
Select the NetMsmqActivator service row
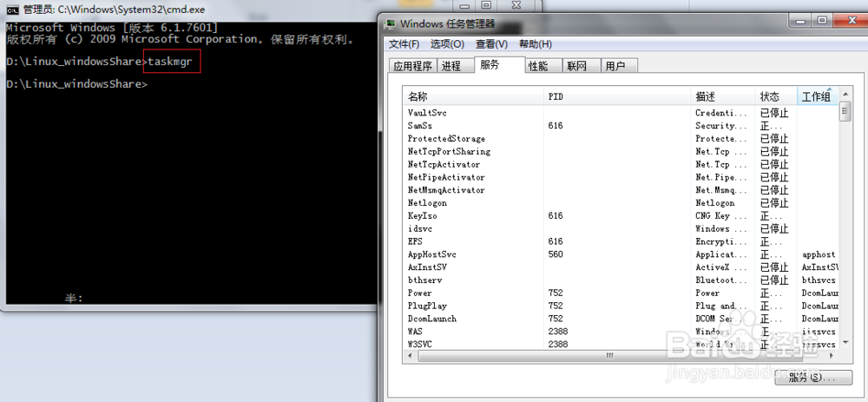(x=621, y=190)
